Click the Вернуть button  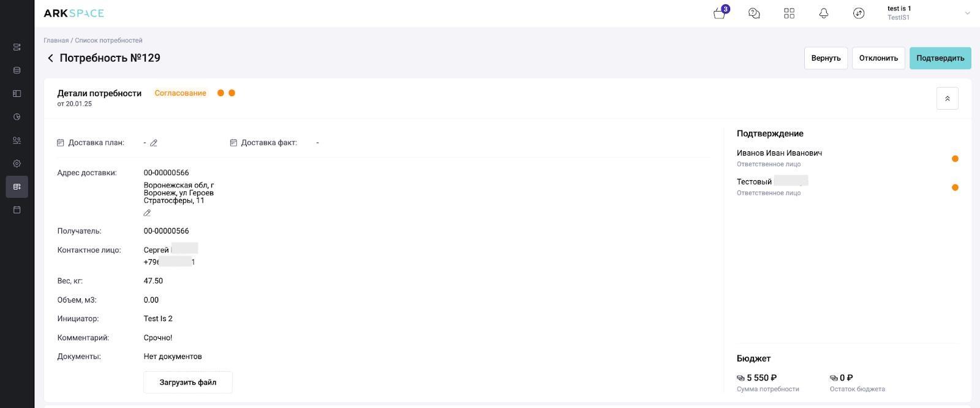click(x=826, y=58)
